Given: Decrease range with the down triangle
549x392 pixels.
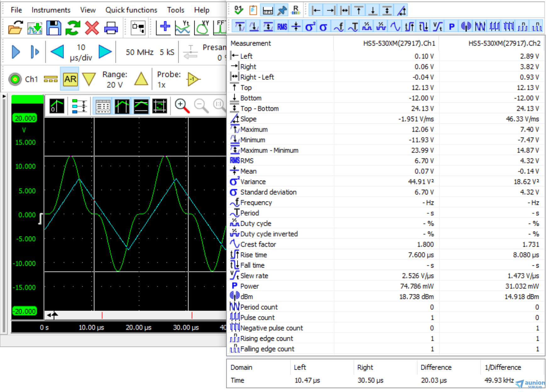Looking at the screenshot, I should [x=89, y=79].
